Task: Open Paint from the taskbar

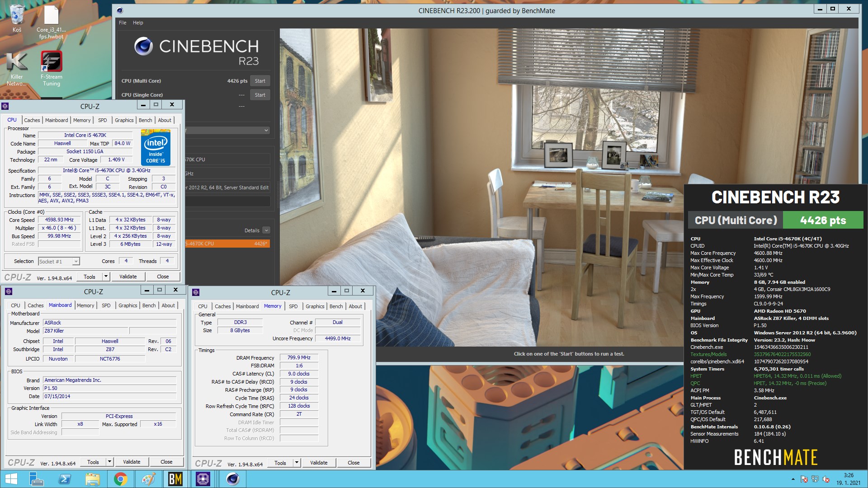Action: tap(148, 479)
